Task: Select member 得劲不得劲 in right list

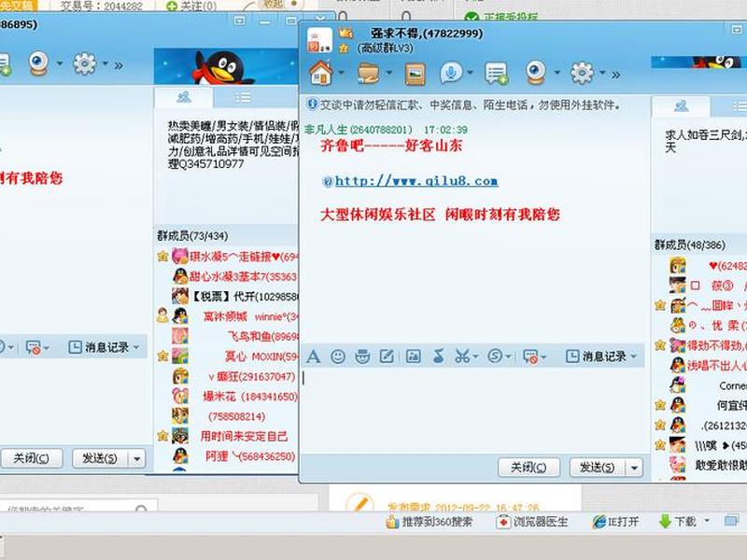Action: [x=700, y=345]
